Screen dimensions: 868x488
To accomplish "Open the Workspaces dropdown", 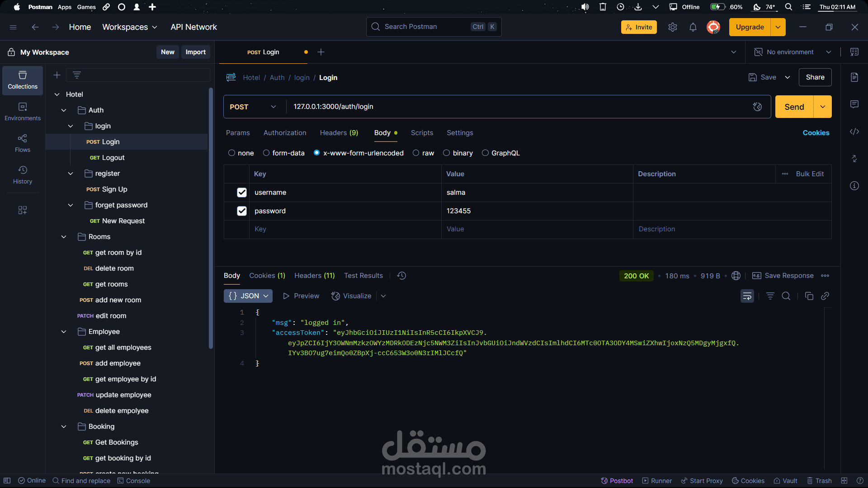I will point(130,27).
